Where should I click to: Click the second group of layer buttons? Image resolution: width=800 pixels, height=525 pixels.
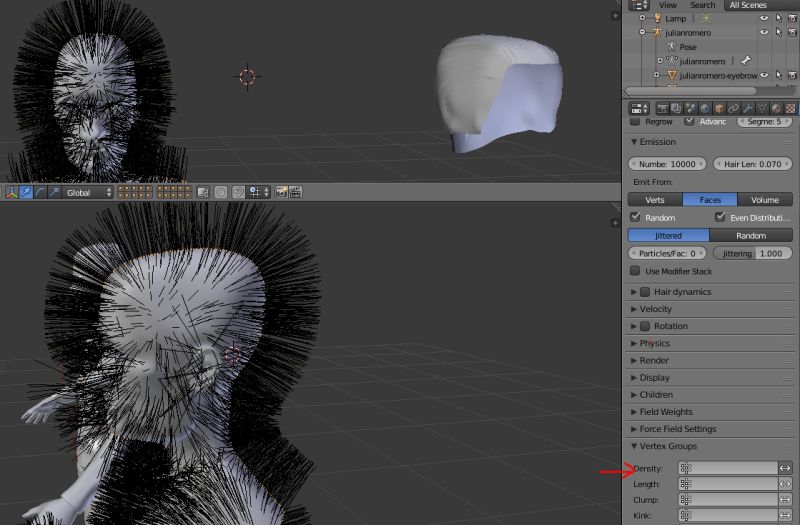(174, 192)
